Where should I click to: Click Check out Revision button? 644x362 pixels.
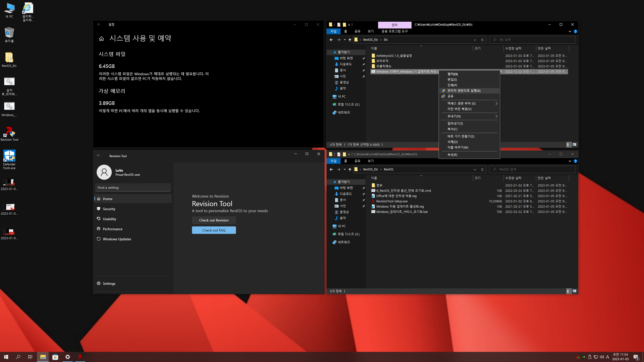point(214,220)
